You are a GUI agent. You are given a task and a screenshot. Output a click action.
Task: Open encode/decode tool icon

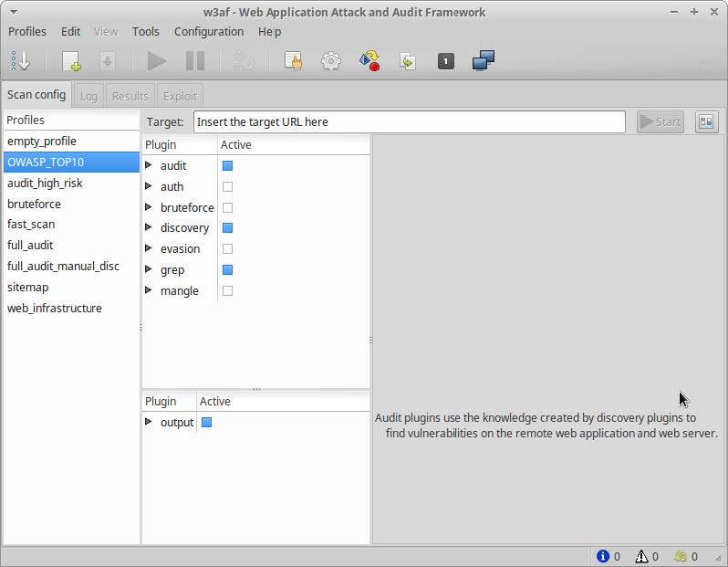[x=369, y=61]
